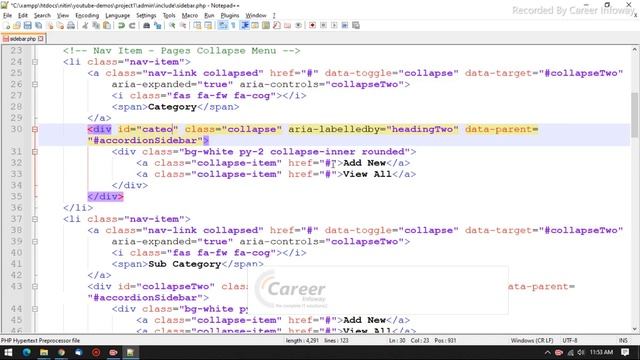The image size is (640, 360).
Task: Collapse the fold marker at line 31
Action: pyautogui.click(x=35, y=152)
